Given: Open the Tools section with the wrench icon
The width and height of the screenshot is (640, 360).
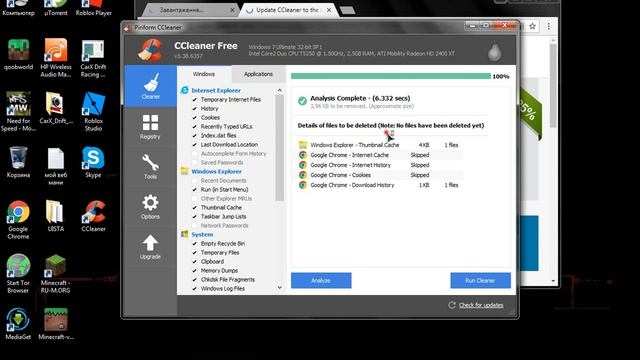Looking at the screenshot, I should 150,167.
